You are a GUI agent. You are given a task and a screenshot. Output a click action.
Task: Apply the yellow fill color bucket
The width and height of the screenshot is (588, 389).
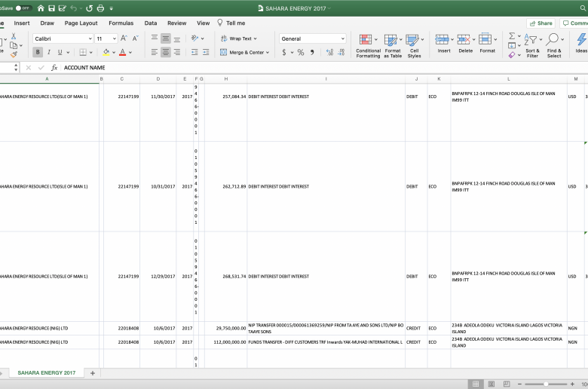[x=106, y=52]
